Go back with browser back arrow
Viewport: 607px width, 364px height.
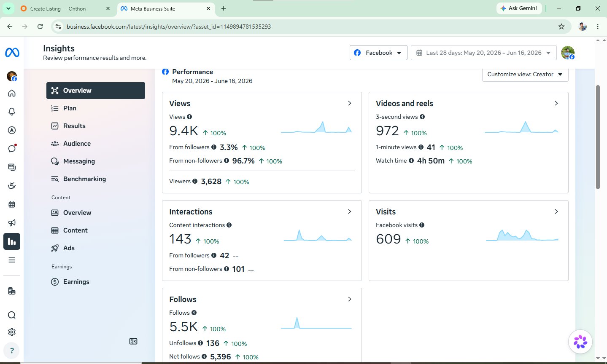(10, 27)
